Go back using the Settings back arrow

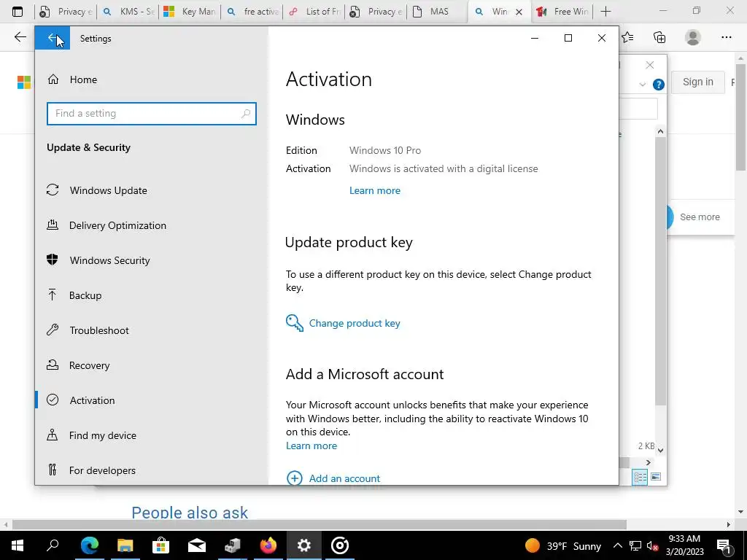pyautogui.click(x=52, y=38)
